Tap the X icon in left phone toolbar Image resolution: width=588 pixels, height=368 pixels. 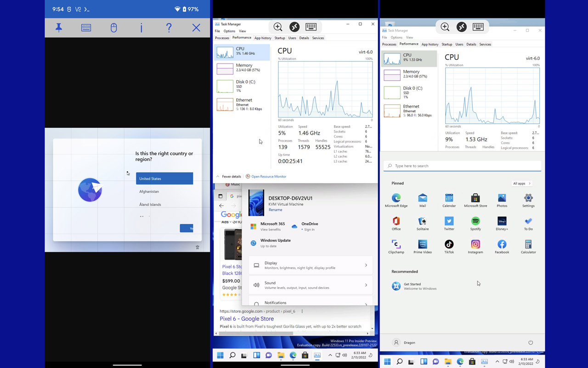pos(196,28)
